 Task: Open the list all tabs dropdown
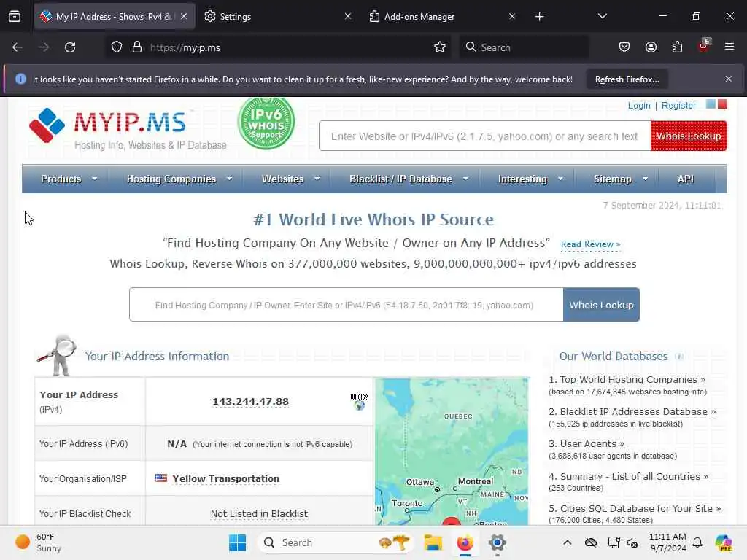pyautogui.click(x=602, y=17)
